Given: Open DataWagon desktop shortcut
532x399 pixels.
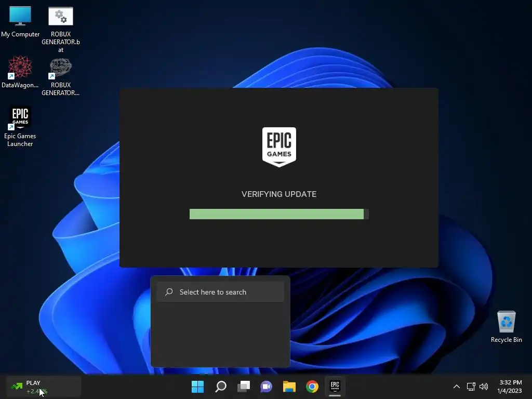Looking at the screenshot, I should (x=20, y=72).
